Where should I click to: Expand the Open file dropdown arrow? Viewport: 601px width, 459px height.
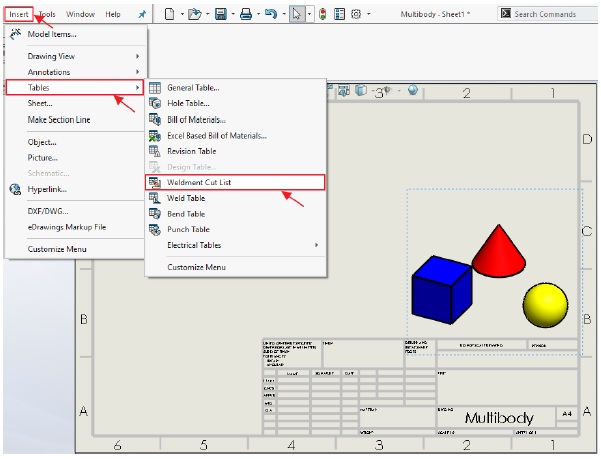(x=207, y=14)
